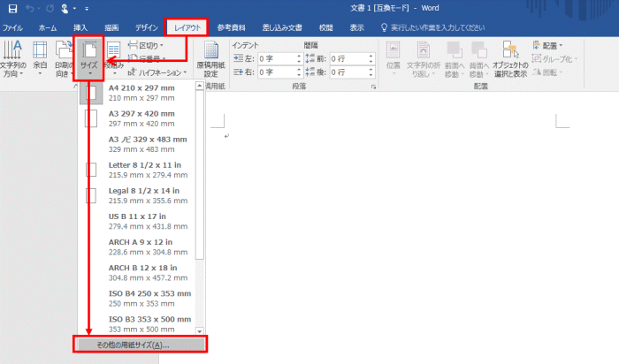Viewport: 619px width, 364px height.
Task: Click the touch/mouse mode icon
Action: tap(65, 11)
